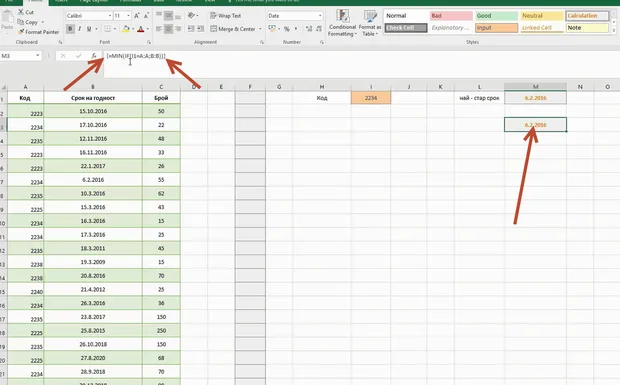Screen dimensions: 620x385
Task: Apply the Input cell style
Action: (x=496, y=28)
